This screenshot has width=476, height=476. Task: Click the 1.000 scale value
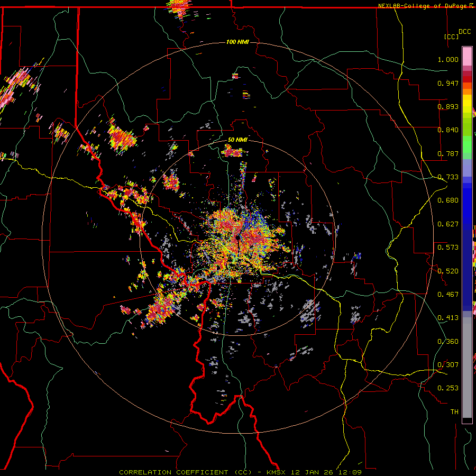(448, 59)
